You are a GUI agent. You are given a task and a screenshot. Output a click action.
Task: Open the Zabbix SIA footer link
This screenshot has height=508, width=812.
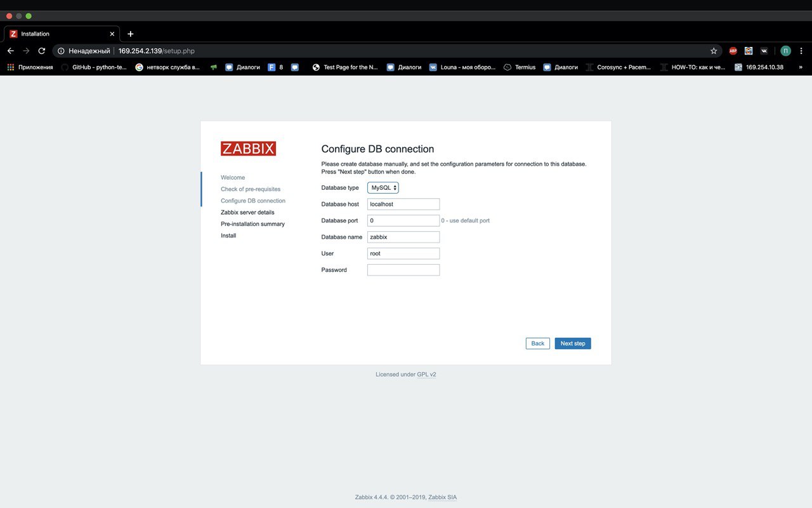[x=442, y=497]
